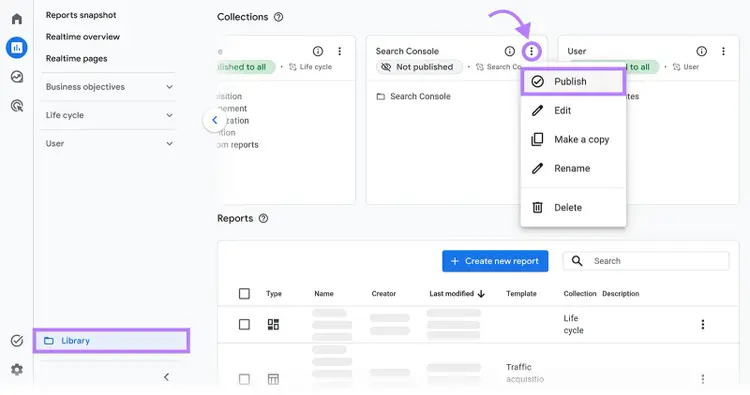Select Make a copy menu option
This screenshot has height=395, width=750.
pos(573,139)
